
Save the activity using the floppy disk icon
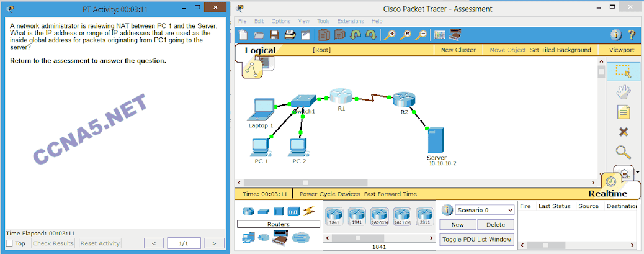274,35
